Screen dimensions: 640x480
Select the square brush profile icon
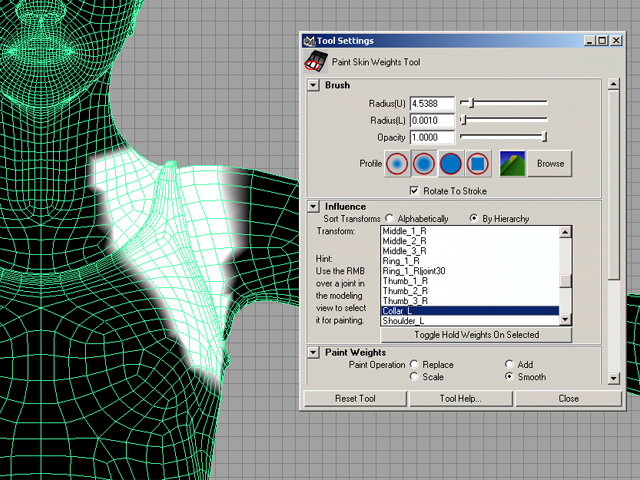click(478, 164)
